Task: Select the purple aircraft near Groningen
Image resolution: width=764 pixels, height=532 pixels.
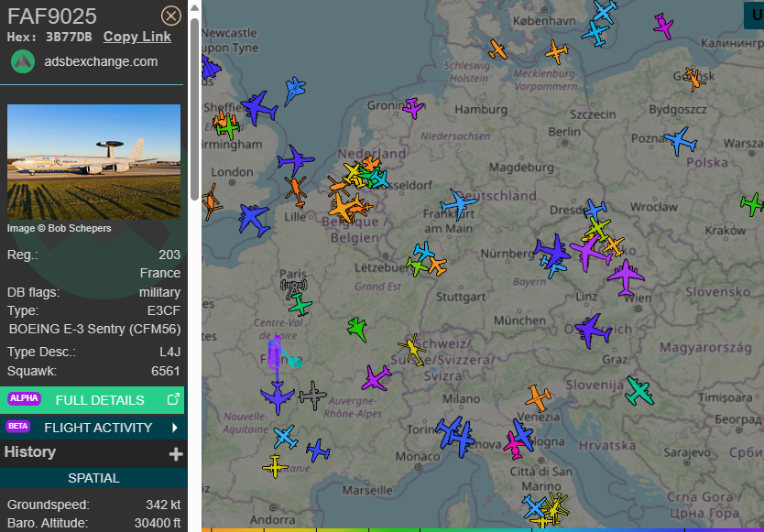Action: point(413,108)
